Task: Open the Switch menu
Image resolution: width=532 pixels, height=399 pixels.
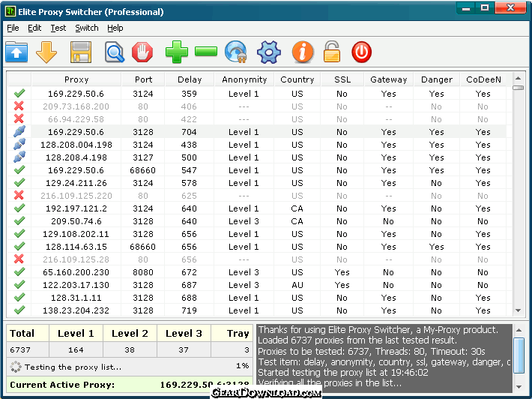Action: click(x=87, y=28)
